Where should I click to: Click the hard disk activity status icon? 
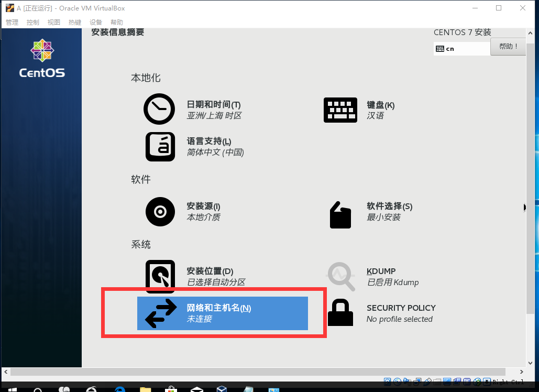388,382
